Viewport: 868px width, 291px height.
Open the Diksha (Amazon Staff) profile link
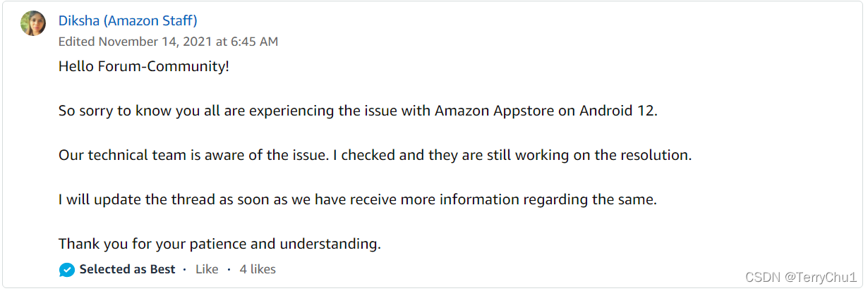128,21
